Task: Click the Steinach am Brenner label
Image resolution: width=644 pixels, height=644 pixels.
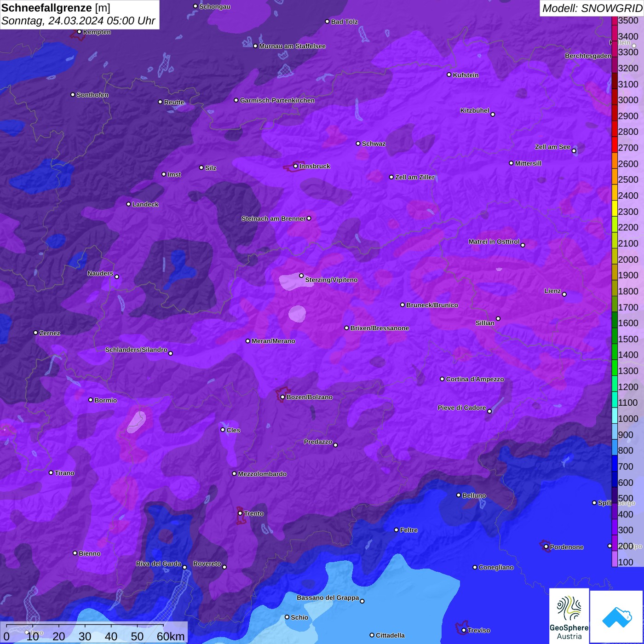Action: tap(273, 218)
